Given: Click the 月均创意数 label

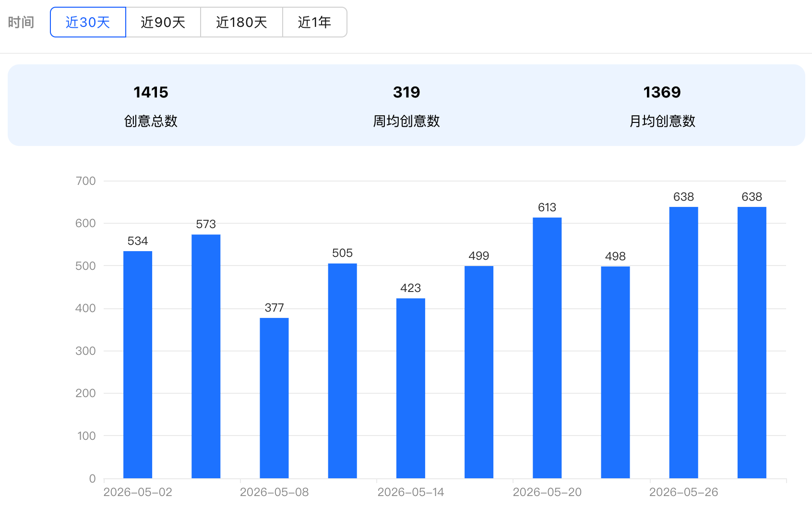Looking at the screenshot, I should click(662, 121).
